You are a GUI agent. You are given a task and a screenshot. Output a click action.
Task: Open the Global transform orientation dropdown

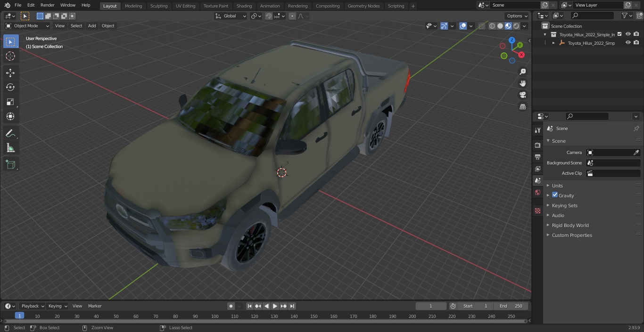231,16
